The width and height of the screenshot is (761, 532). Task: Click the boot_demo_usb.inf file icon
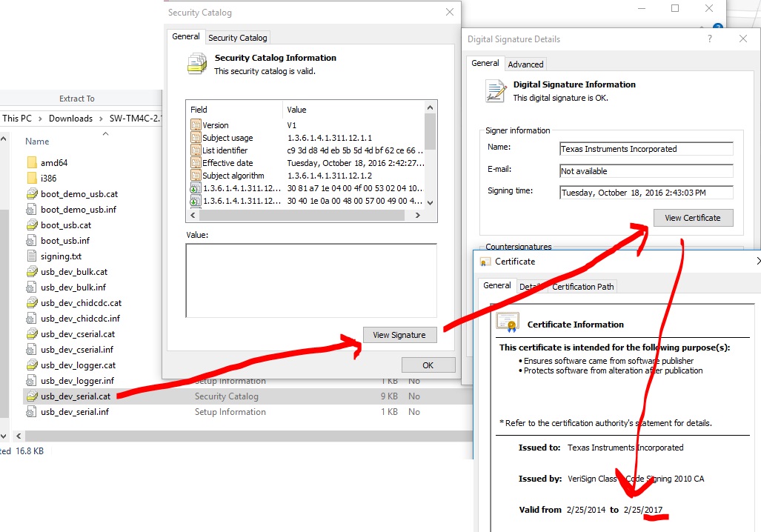[x=32, y=209]
